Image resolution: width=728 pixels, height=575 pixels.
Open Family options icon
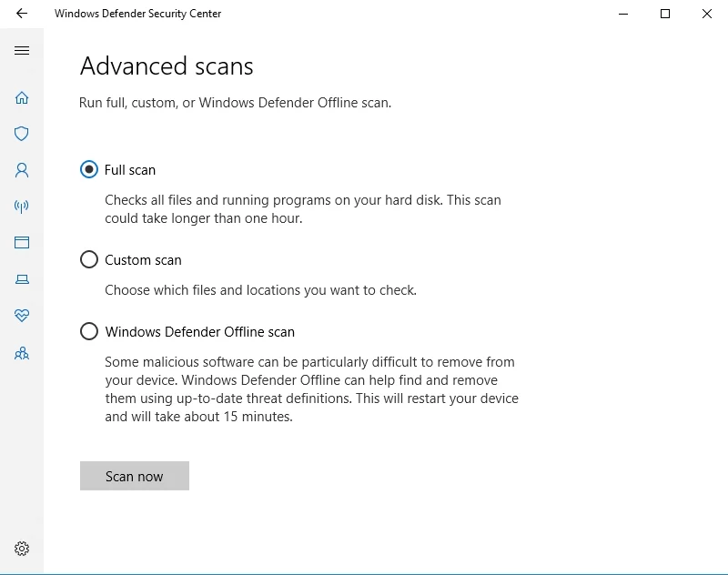pyautogui.click(x=22, y=353)
